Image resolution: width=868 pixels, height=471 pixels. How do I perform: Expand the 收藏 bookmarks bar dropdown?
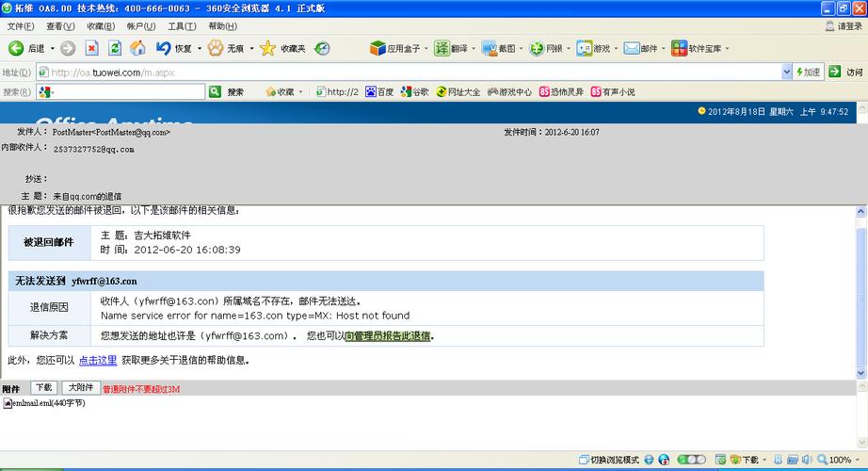(x=300, y=92)
